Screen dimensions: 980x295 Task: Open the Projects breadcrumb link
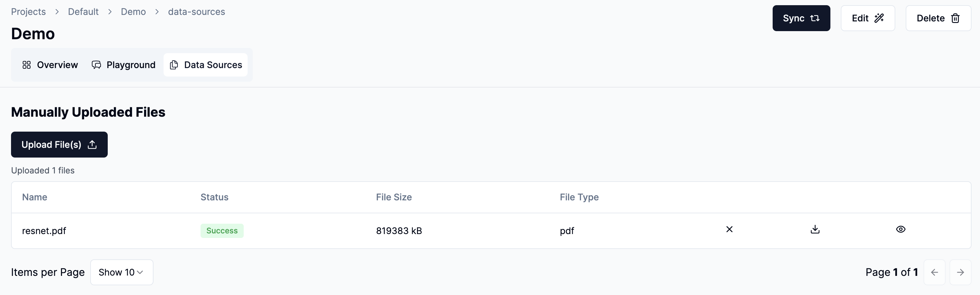coord(28,11)
